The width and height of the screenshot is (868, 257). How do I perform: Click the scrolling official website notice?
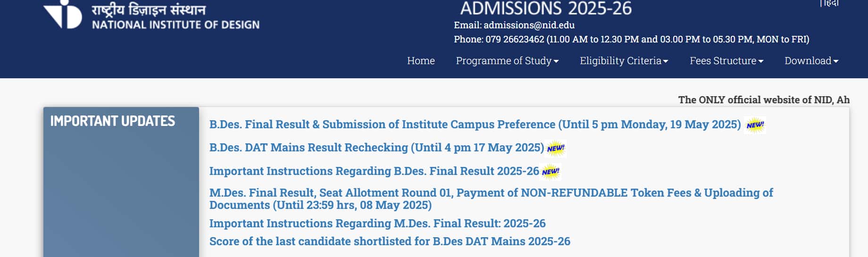tap(764, 100)
